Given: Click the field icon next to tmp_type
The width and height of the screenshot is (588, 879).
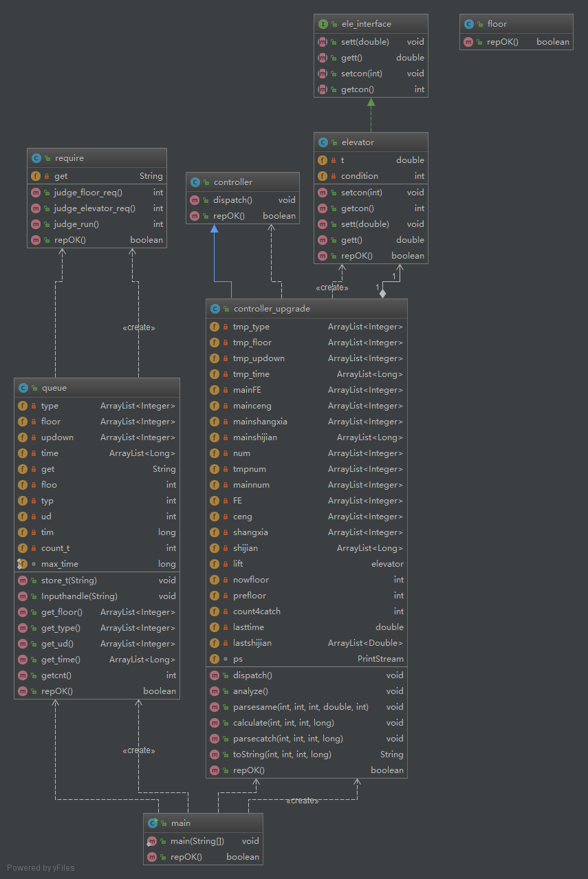Looking at the screenshot, I should coord(215,327).
